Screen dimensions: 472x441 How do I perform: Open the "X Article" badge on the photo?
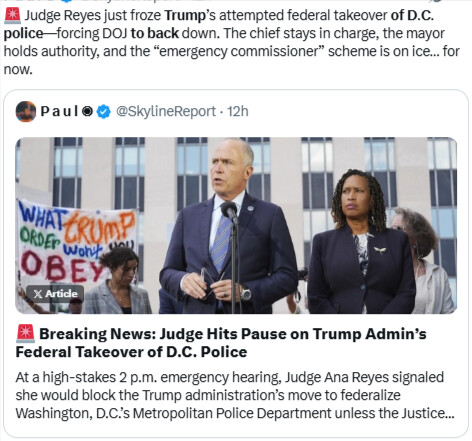pyautogui.click(x=55, y=294)
